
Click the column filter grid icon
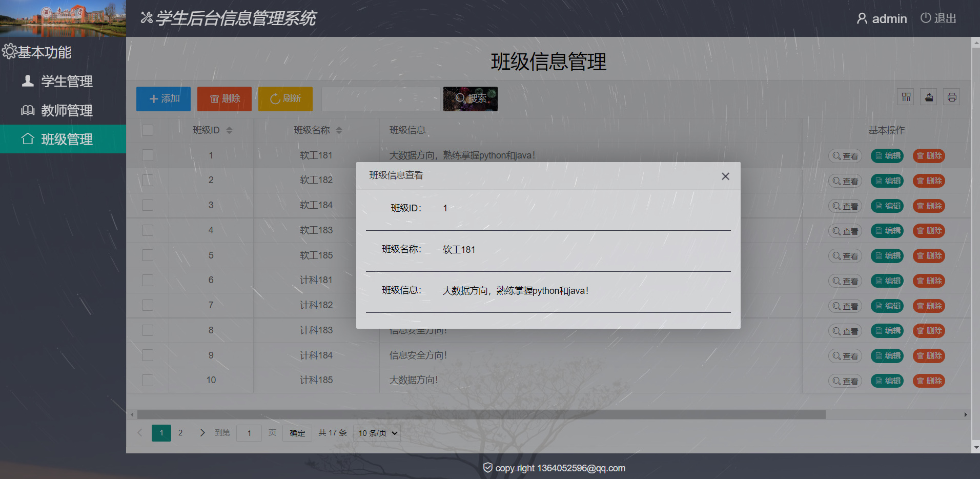point(906,97)
